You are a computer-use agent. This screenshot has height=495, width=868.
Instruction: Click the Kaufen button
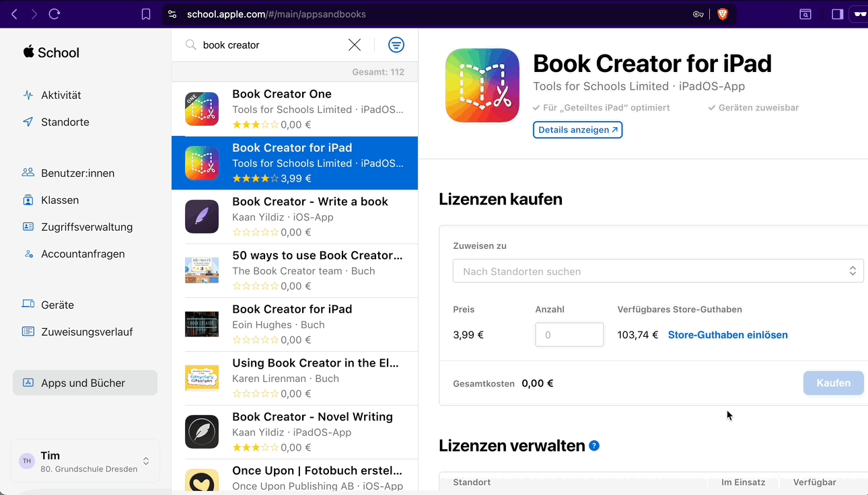[x=833, y=383]
